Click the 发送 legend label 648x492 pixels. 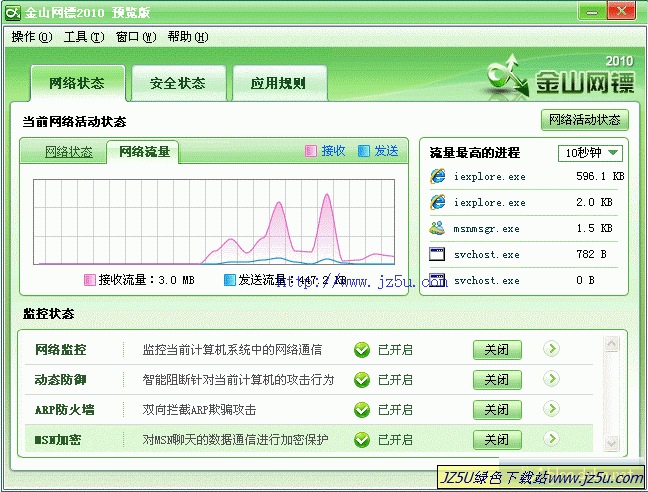point(386,151)
